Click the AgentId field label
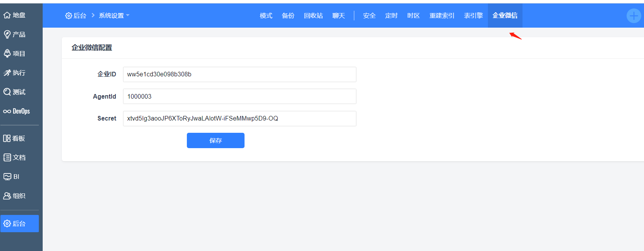Screen dimensions: 644x251 click(105, 96)
